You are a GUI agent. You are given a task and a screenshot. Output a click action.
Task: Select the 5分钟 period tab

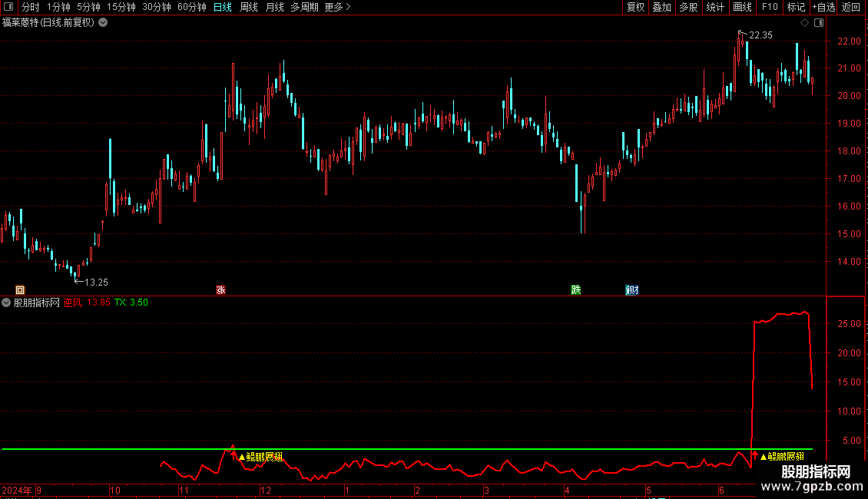click(88, 7)
